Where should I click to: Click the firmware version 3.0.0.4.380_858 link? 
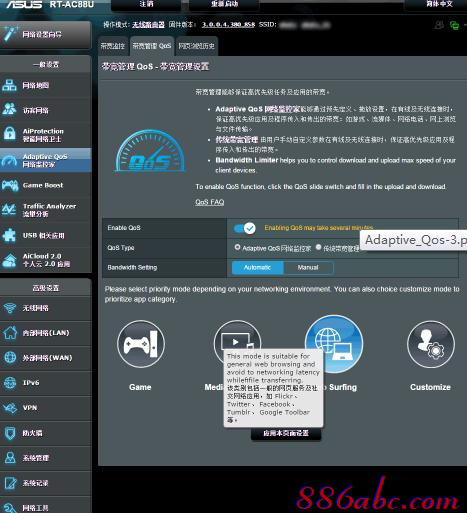point(228,25)
